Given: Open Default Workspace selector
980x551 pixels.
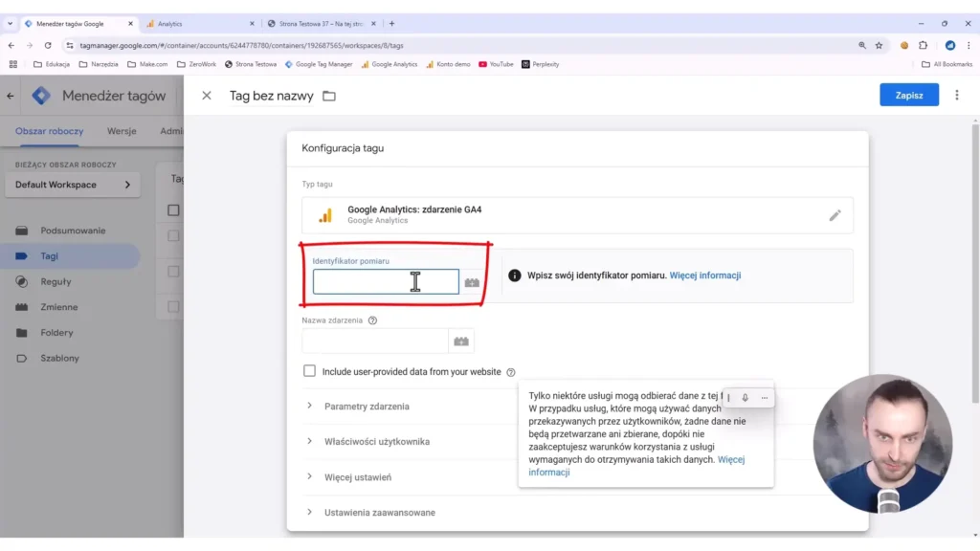Looking at the screenshot, I should click(x=73, y=185).
